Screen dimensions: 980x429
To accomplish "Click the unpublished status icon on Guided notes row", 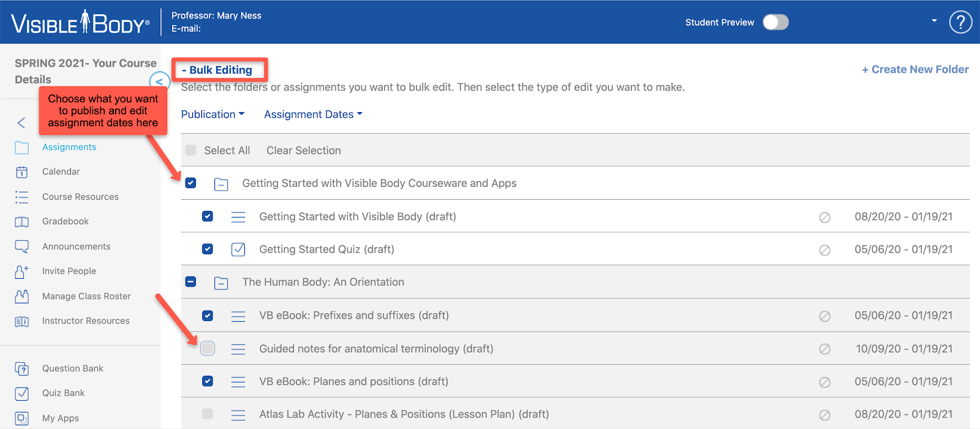I will click(x=825, y=349).
